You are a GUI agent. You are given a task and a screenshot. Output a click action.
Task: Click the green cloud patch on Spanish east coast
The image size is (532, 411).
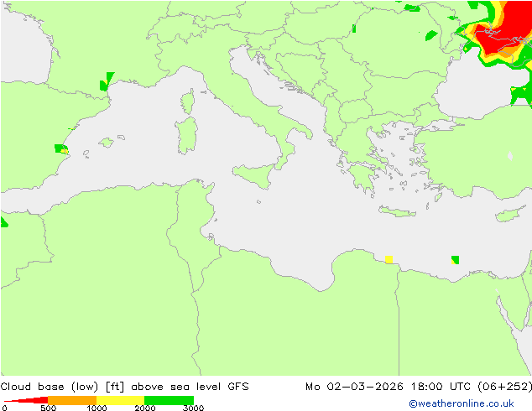tap(61, 148)
